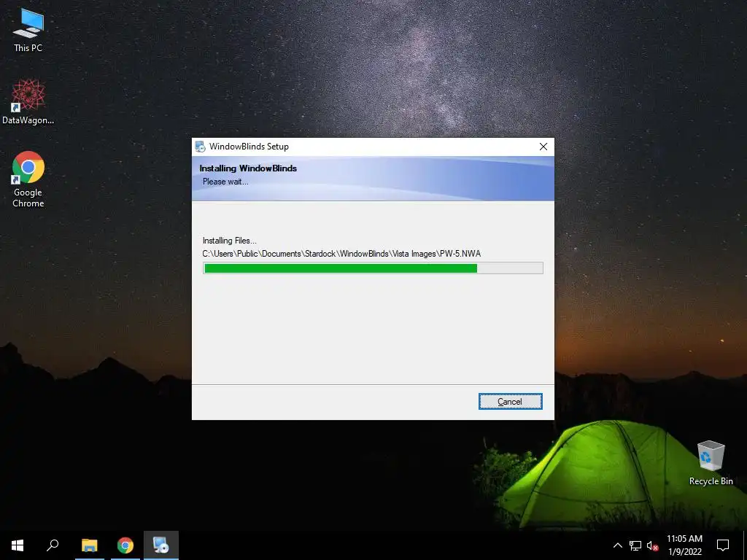Click the WindowBlinds Setup window title text
747x560 pixels.
click(249, 147)
